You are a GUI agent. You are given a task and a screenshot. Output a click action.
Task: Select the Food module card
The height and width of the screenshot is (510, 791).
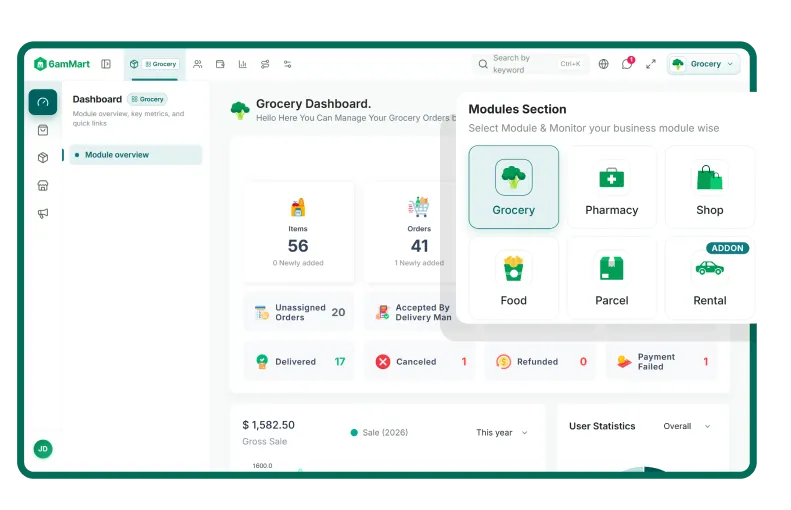pos(514,278)
